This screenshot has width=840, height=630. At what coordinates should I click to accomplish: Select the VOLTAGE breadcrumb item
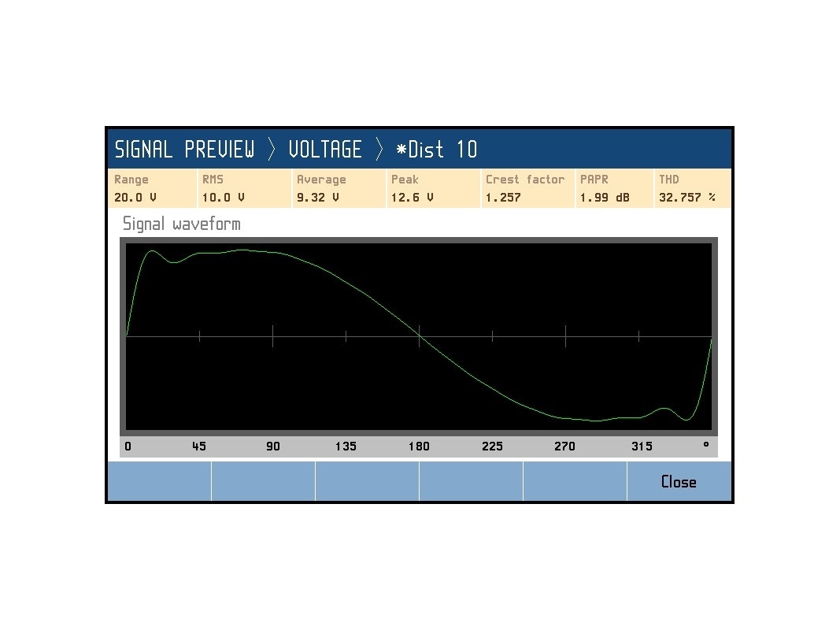[324, 150]
